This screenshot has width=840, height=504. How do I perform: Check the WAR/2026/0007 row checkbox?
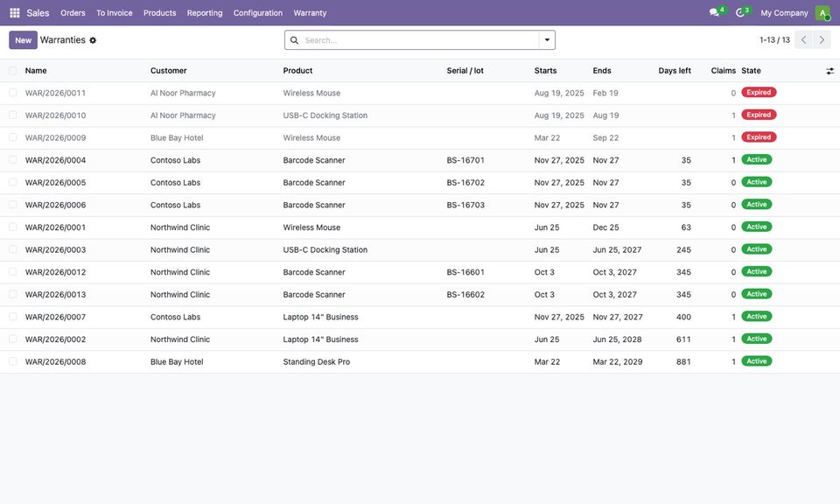pos(13,317)
